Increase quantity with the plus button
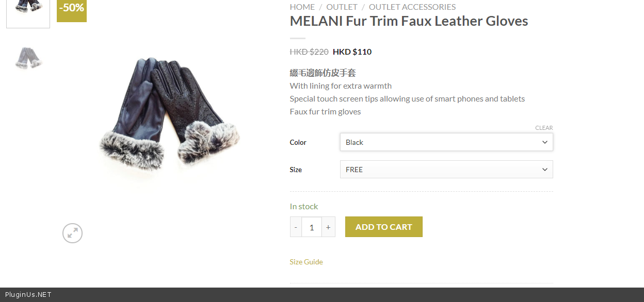This screenshot has height=302, width=644. (x=328, y=227)
